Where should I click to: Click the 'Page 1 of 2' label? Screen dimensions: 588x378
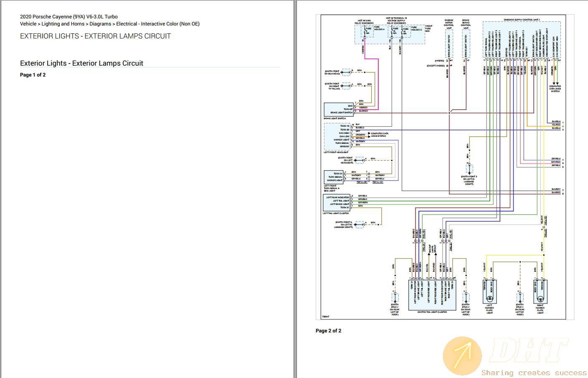pyautogui.click(x=33, y=75)
